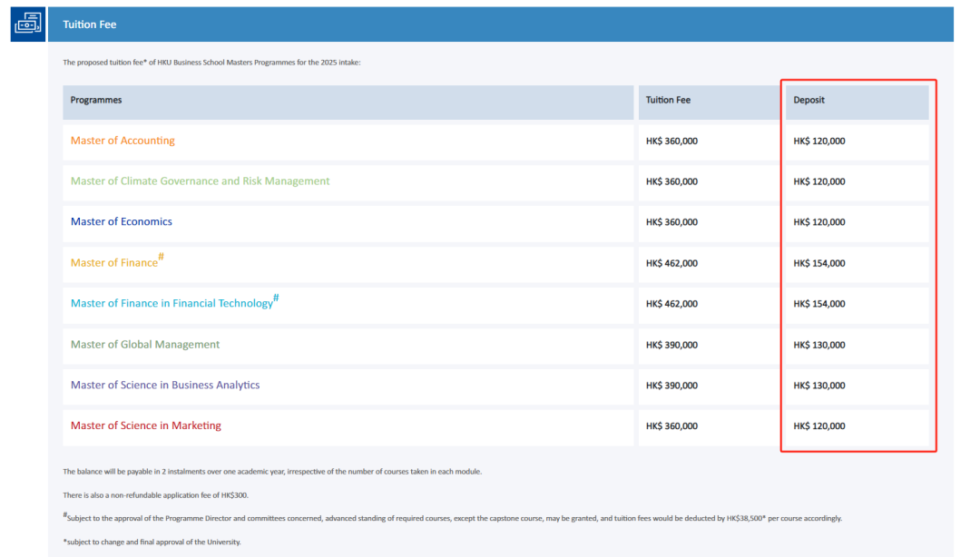Image resolution: width=980 pixels, height=557 pixels.
Task: Select Climate Governance tuition fee HK$ 360,000
Action: [x=671, y=182]
